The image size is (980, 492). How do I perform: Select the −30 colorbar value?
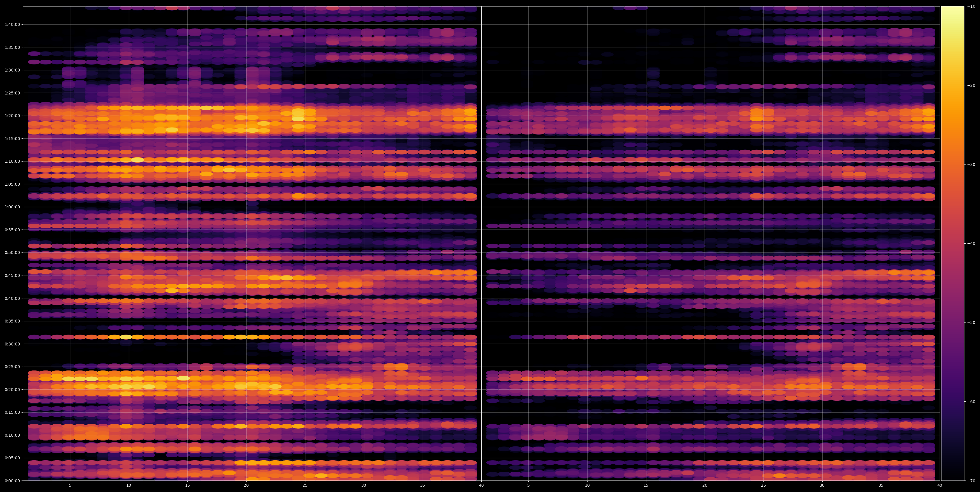(971, 164)
